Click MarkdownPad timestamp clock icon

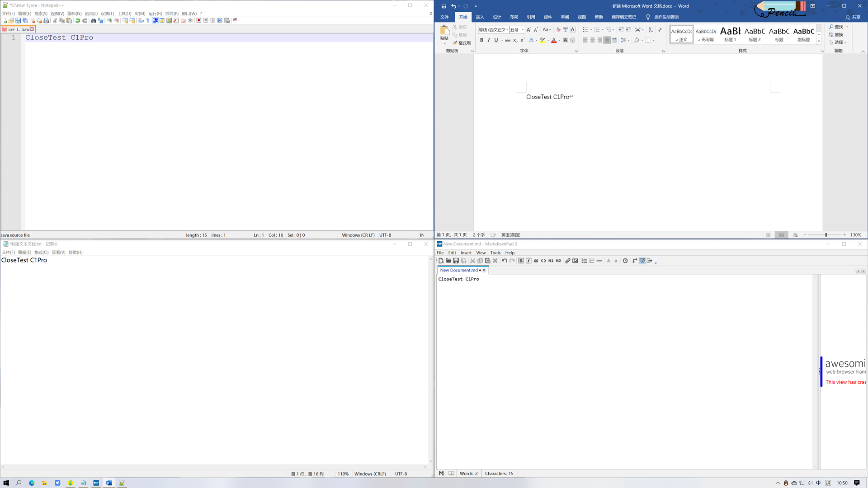(x=625, y=261)
